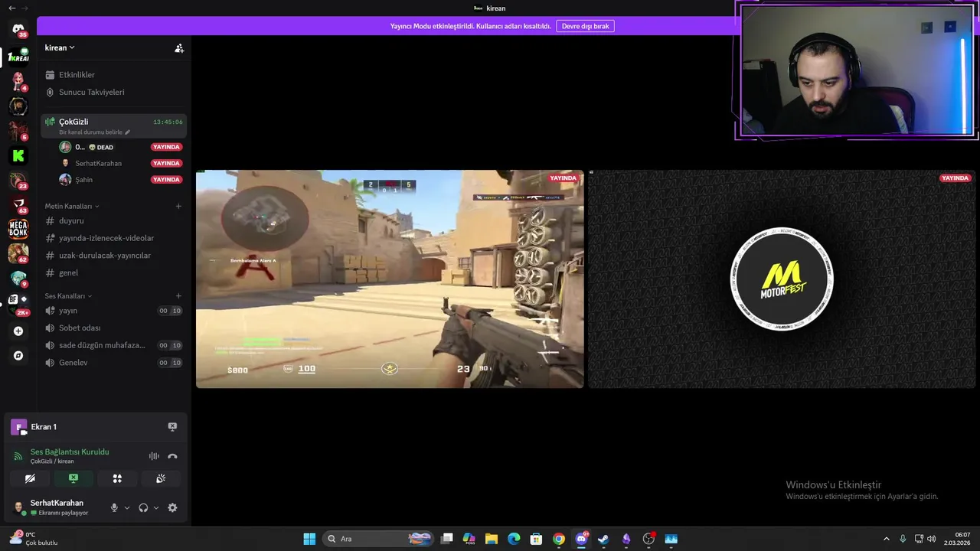
Task: Open activities shapes icon in voice panel
Action: 117,478
